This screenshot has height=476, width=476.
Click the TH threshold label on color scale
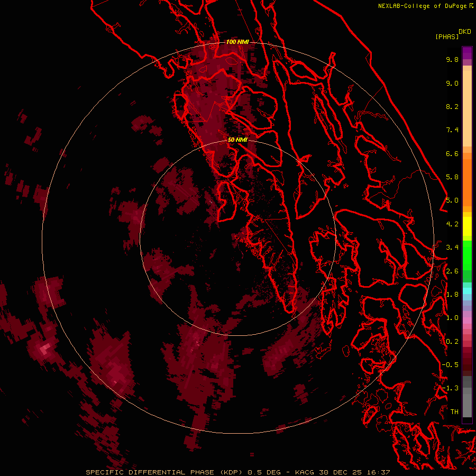[x=454, y=412]
